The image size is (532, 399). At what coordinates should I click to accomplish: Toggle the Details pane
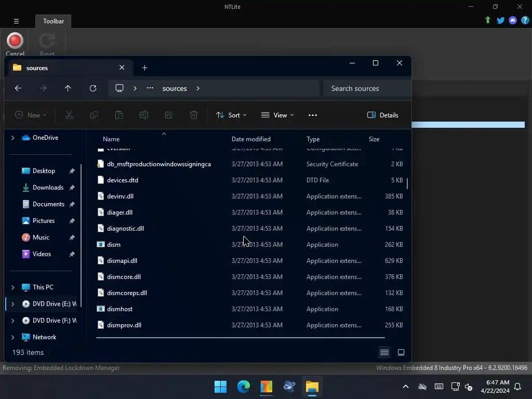click(x=383, y=115)
